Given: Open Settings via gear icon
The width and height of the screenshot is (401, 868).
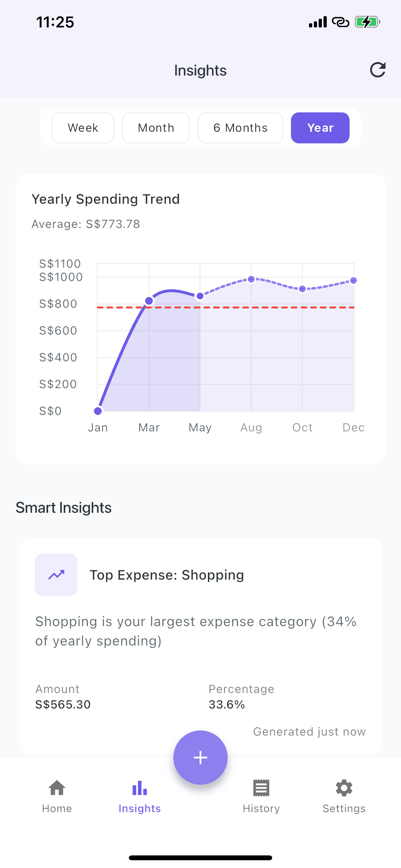Looking at the screenshot, I should [x=344, y=789].
